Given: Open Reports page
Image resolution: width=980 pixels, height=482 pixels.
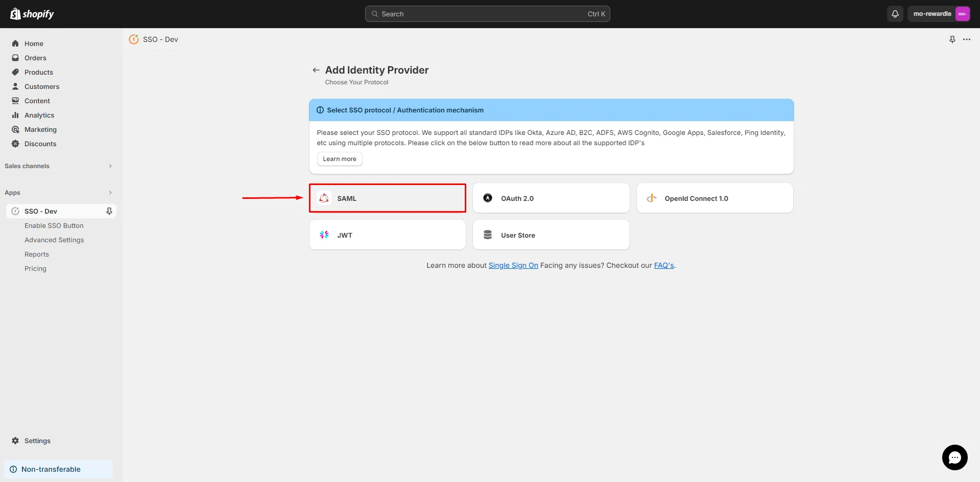Looking at the screenshot, I should [x=37, y=254].
